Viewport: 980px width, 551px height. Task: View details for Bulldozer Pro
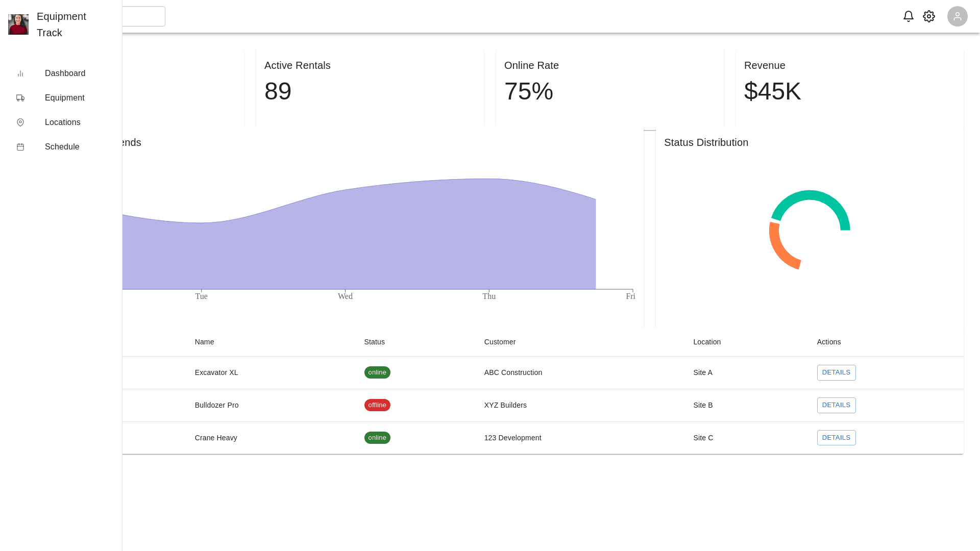[836, 405]
